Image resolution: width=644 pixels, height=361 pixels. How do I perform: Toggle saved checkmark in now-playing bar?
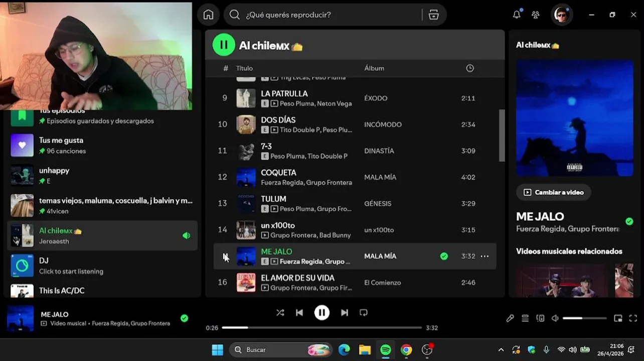pos(184,318)
